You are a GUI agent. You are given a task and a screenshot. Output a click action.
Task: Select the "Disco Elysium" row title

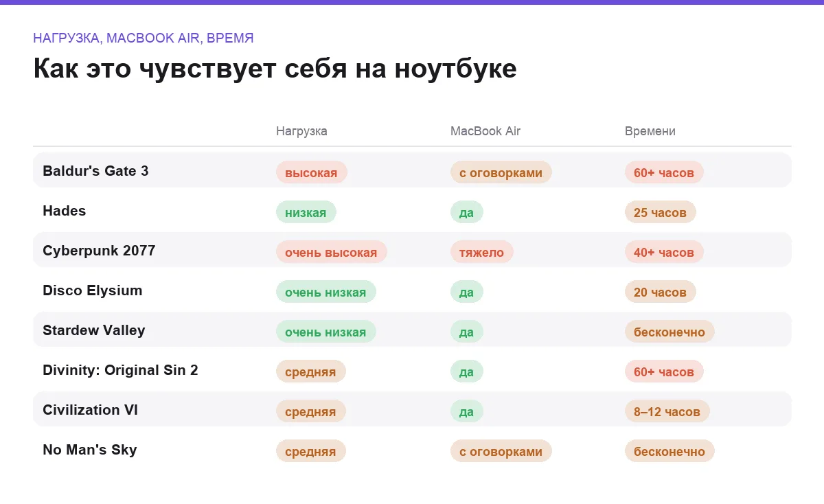coord(93,290)
